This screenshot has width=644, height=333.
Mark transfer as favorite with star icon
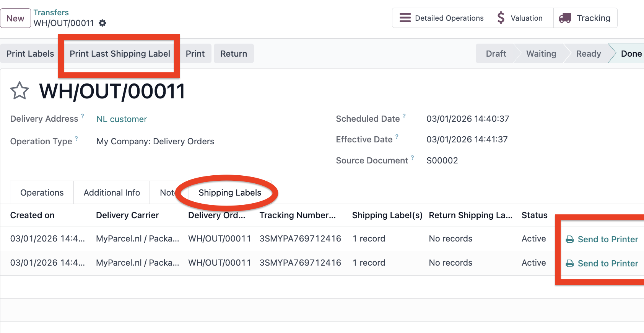point(20,91)
